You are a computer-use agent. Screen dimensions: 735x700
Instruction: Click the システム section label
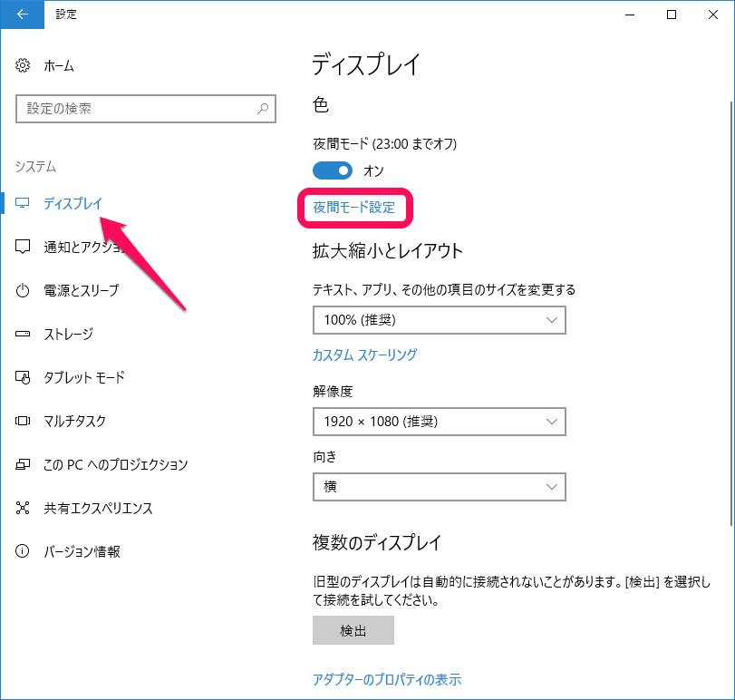35,167
